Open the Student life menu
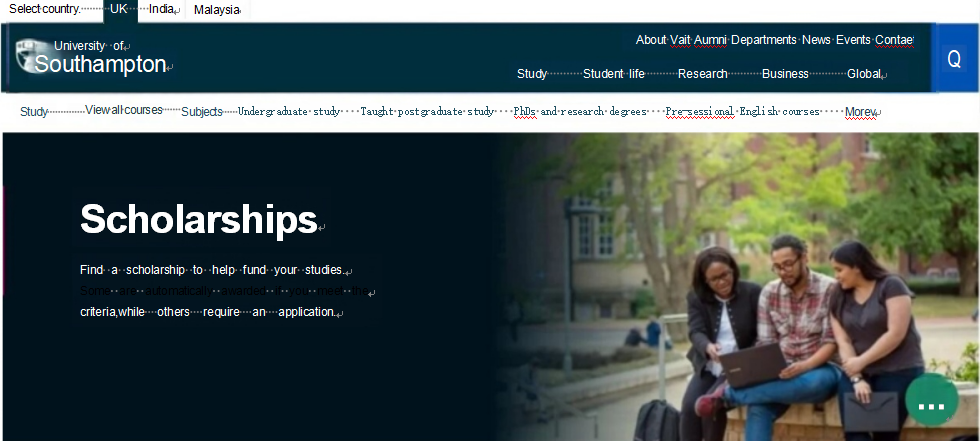The height and width of the screenshot is (441, 980). (x=614, y=74)
